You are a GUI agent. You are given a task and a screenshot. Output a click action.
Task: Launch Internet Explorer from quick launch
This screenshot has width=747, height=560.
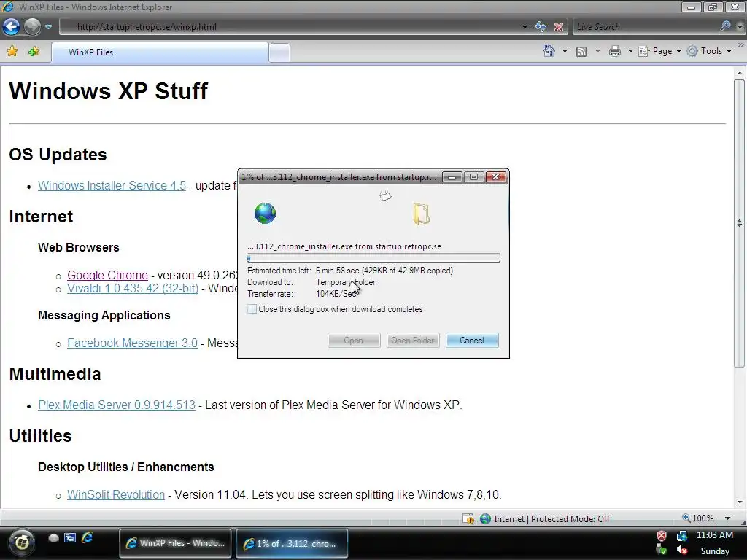click(x=87, y=537)
